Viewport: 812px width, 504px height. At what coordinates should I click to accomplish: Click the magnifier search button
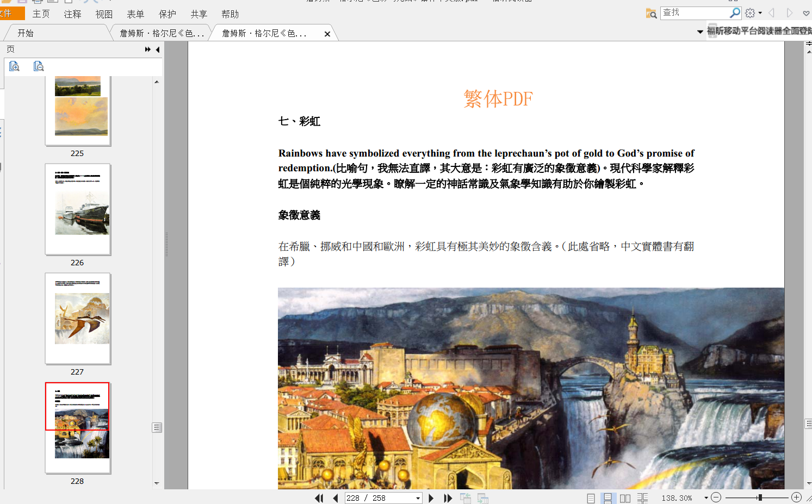point(735,13)
